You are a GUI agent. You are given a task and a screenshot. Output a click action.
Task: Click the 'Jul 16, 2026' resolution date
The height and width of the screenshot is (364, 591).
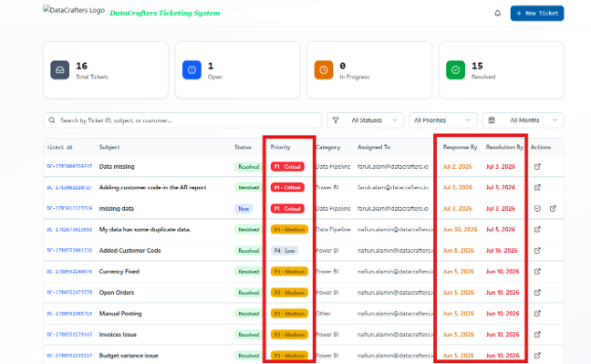(502, 251)
